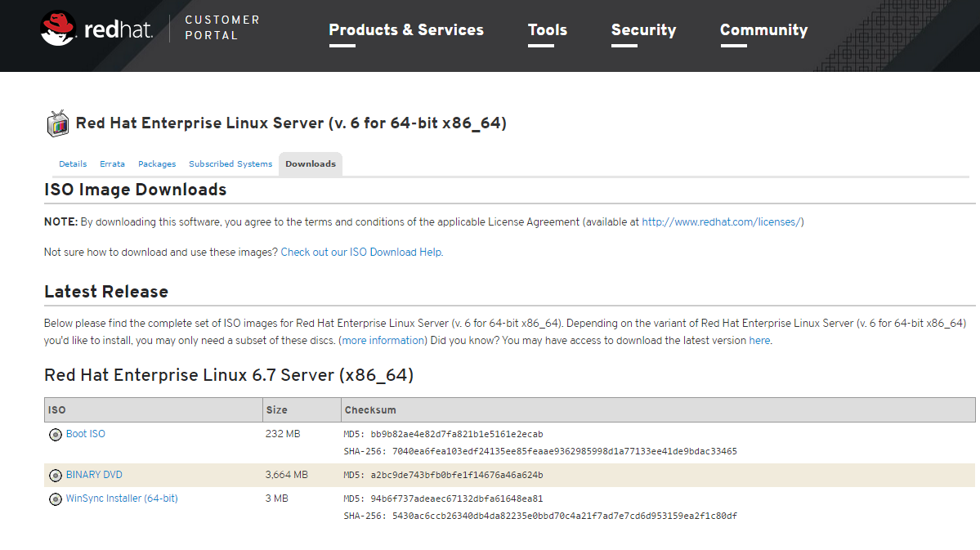The height and width of the screenshot is (550, 980).
Task: Click the Customer Portal text
Action: click(x=222, y=28)
